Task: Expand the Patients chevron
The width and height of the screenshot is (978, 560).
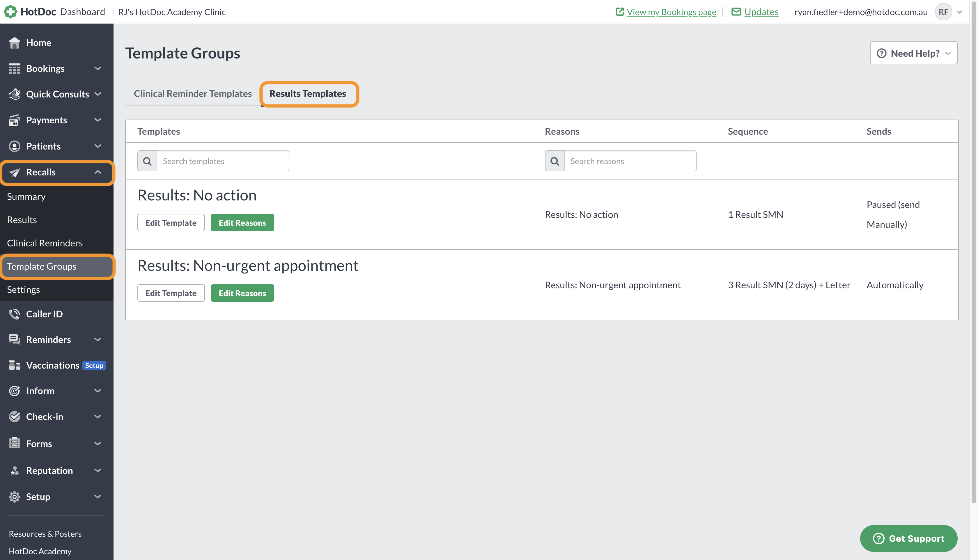Action: click(x=98, y=146)
